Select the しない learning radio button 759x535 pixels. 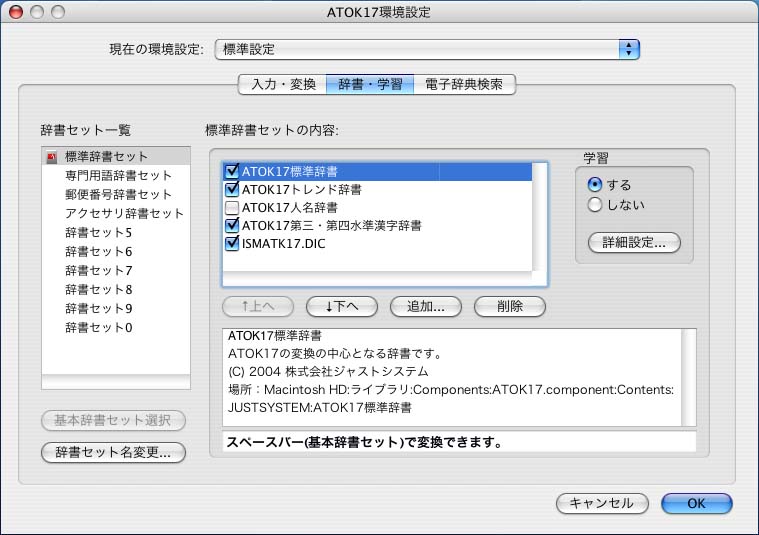coord(594,204)
